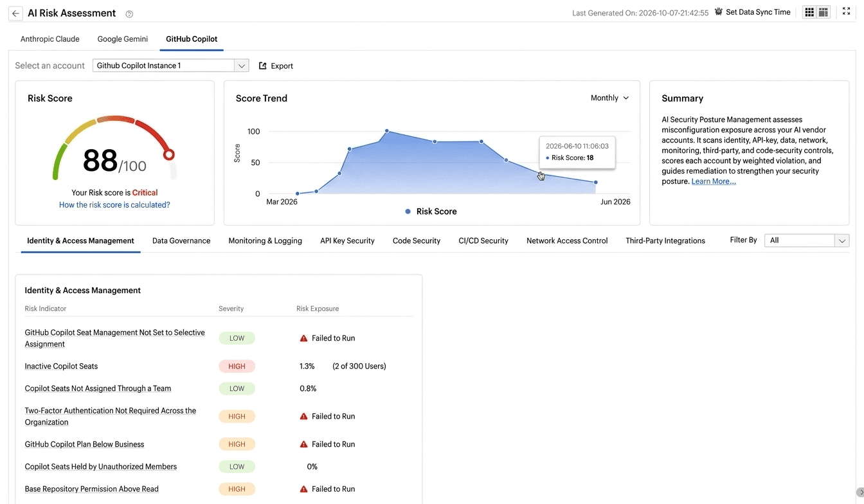The height and width of the screenshot is (504, 864).
Task: Open the Anthropic Claude tab
Action: [x=50, y=39]
